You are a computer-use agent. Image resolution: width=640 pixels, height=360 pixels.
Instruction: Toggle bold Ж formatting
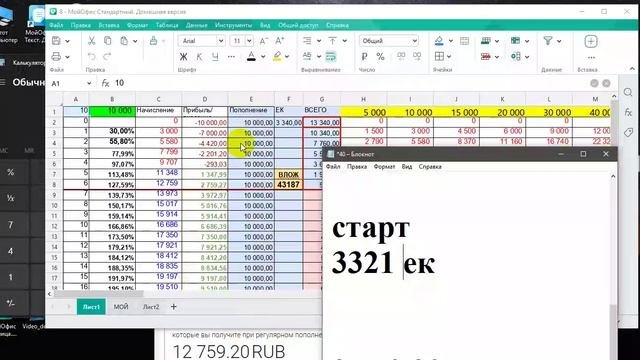[x=183, y=57]
